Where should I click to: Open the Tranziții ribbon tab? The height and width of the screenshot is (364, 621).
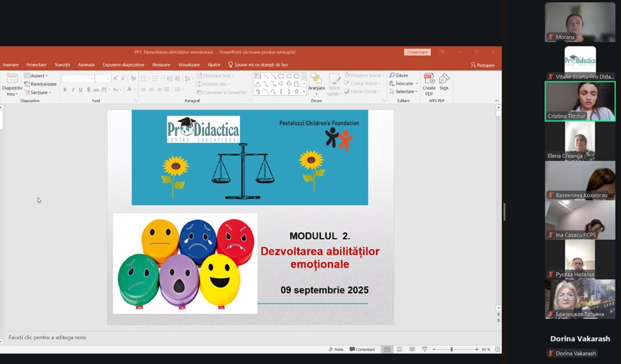tap(62, 65)
